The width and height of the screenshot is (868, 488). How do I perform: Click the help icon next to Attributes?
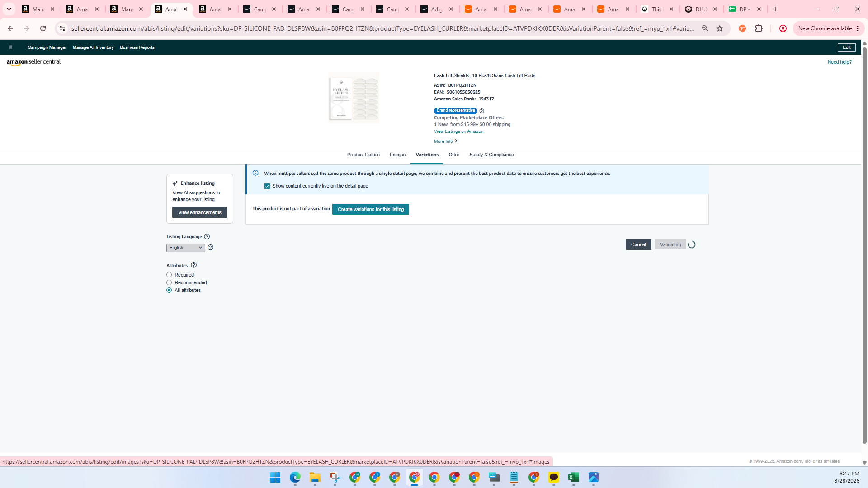[193, 265]
